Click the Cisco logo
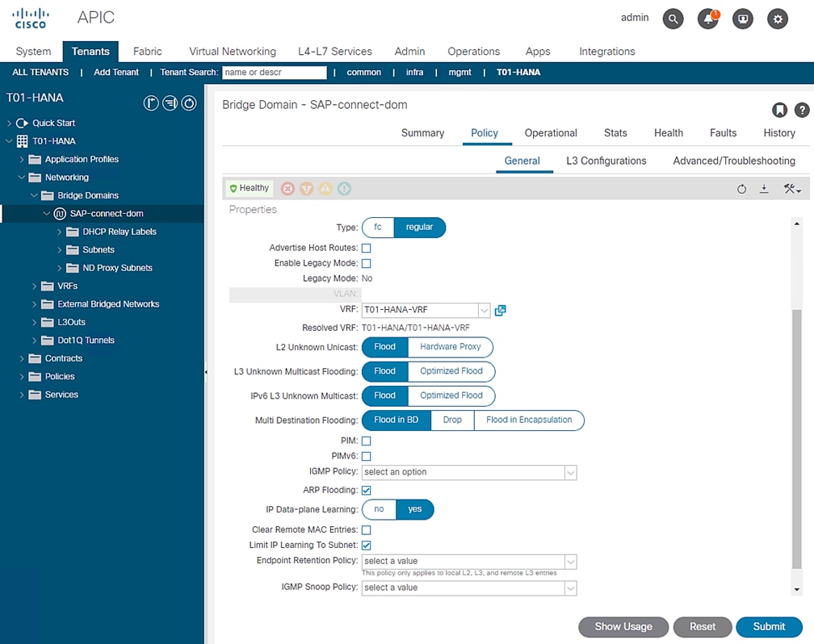Viewport: 814px width, 644px height. coord(30,19)
